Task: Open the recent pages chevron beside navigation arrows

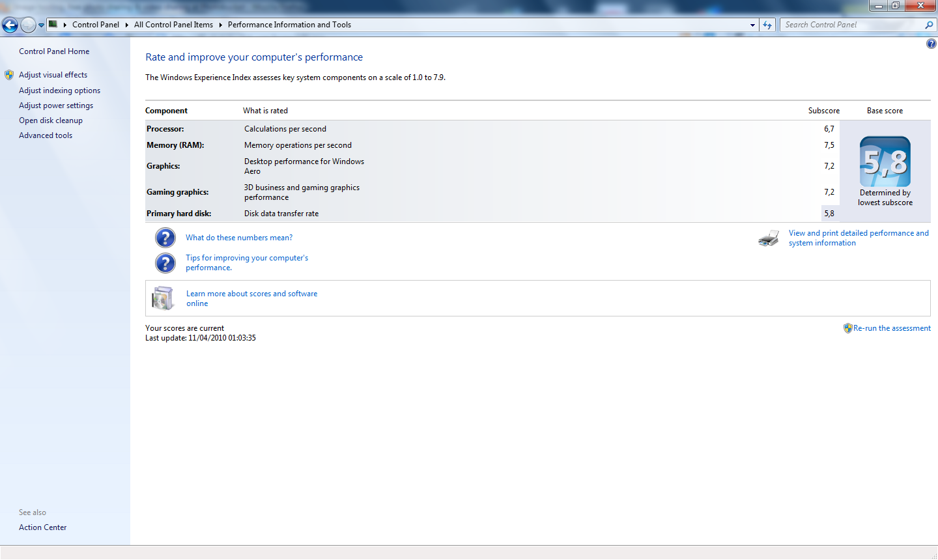Action: pyautogui.click(x=40, y=25)
